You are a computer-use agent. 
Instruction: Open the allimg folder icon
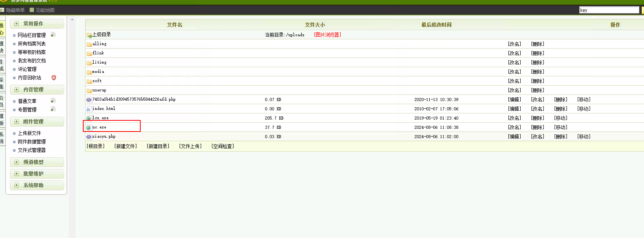[89, 44]
